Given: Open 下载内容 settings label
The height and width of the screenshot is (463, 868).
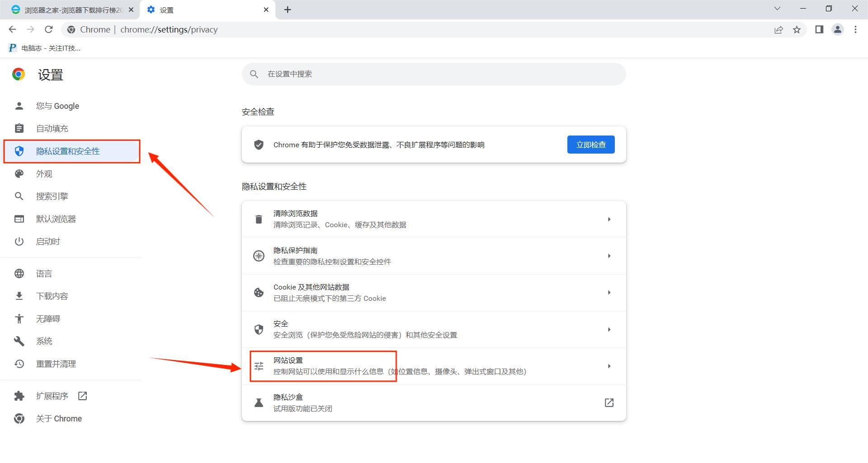Looking at the screenshot, I should click(52, 296).
